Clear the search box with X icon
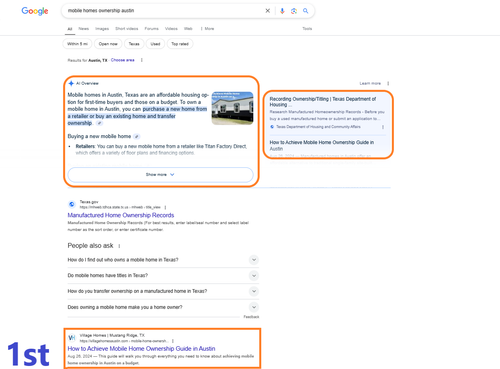Image resolution: width=500 pixels, height=369 pixels. 268,11
